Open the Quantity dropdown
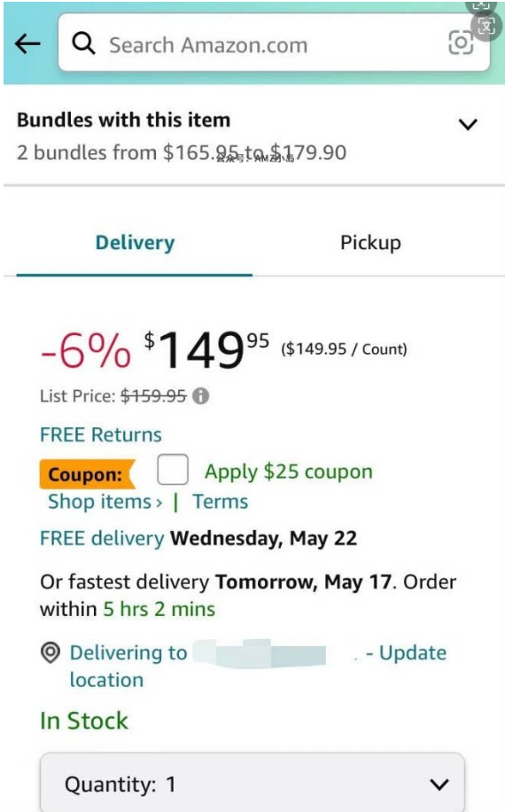 (252, 784)
